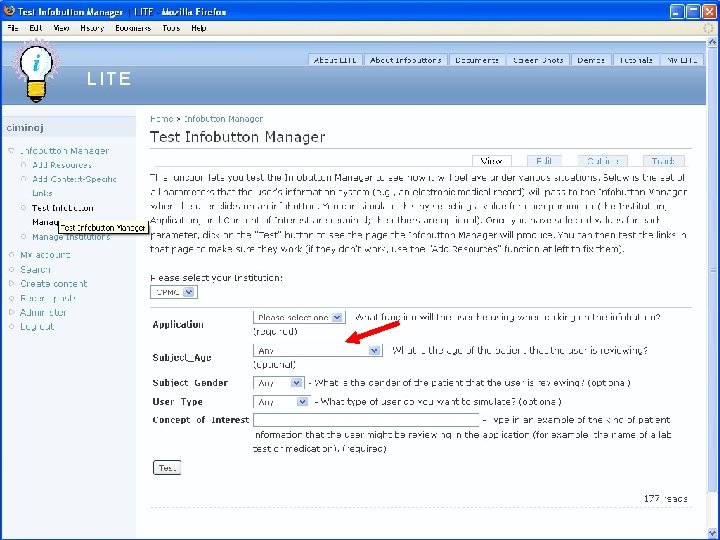720x540 pixels.
Task: Click the ciminoj username heading
Action: pos(25,128)
